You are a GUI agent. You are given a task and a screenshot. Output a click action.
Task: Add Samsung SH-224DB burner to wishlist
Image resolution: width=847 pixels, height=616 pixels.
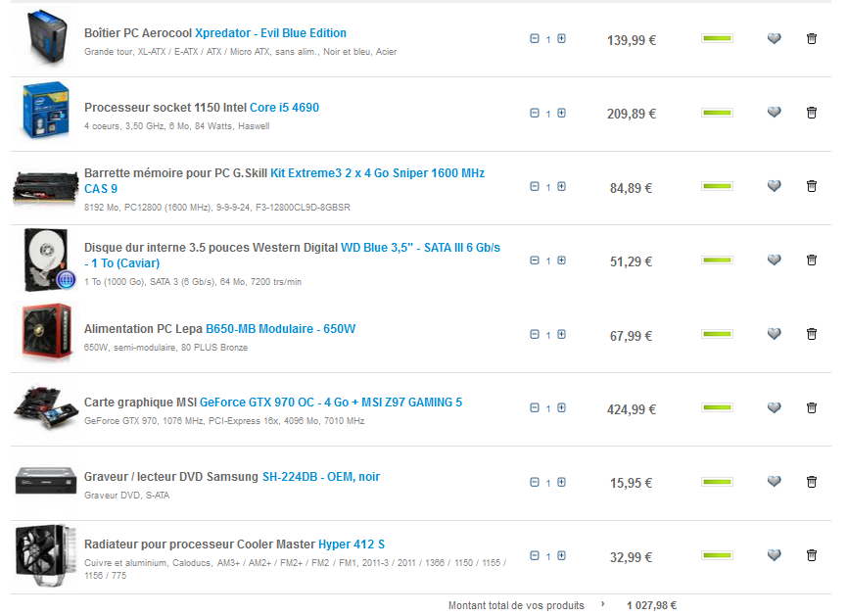click(775, 482)
